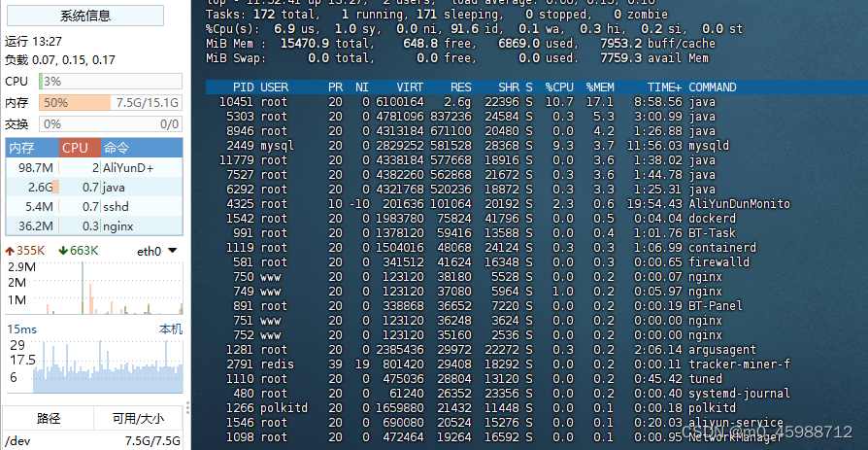Click the AliYunDunMonito command text
The height and width of the screenshot is (450, 868).
point(739,204)
